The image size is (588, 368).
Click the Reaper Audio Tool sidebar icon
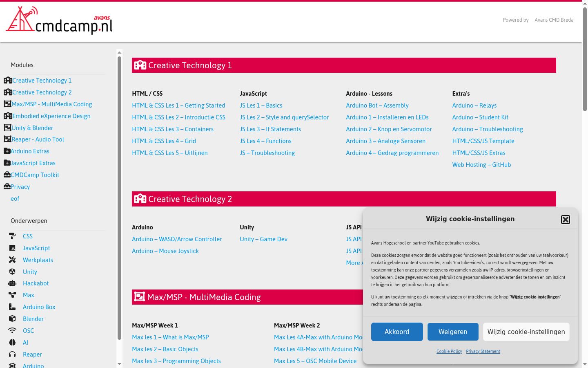7,139
